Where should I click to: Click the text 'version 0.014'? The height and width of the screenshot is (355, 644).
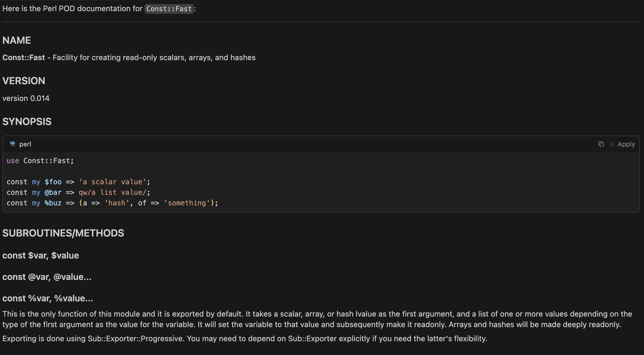point(26,98)
